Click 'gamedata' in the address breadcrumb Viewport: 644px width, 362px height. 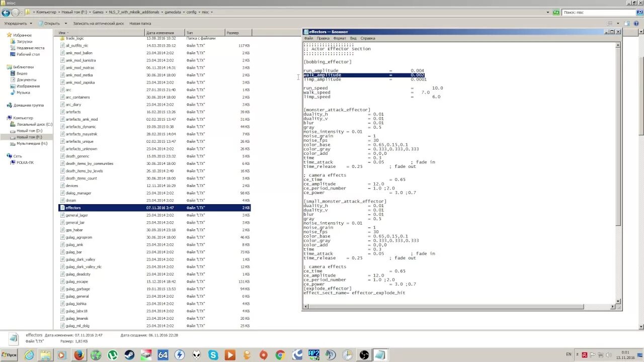pos(174,12)
